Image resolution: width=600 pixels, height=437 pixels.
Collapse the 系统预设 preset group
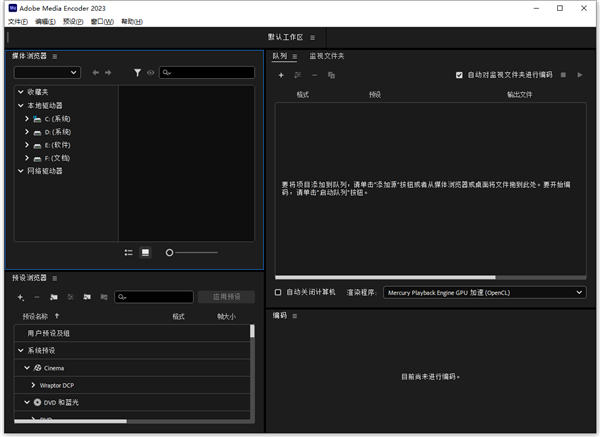[20, 350]
